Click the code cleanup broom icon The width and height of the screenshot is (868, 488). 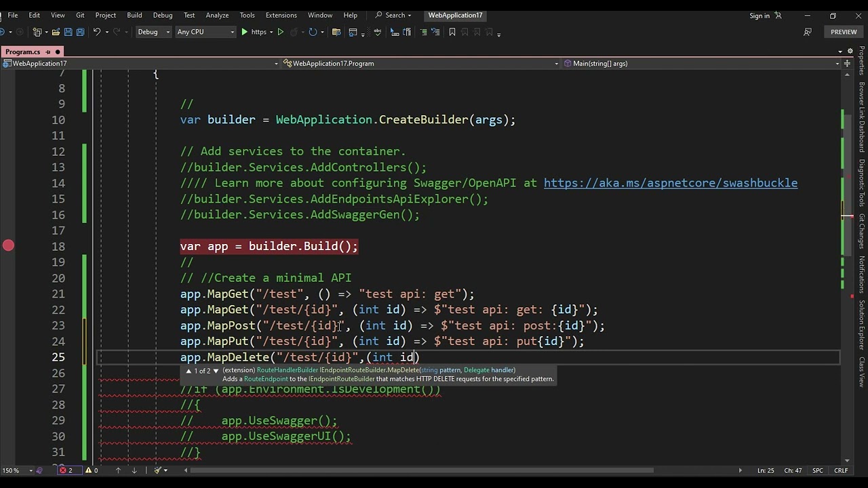[x=157, y=470]
